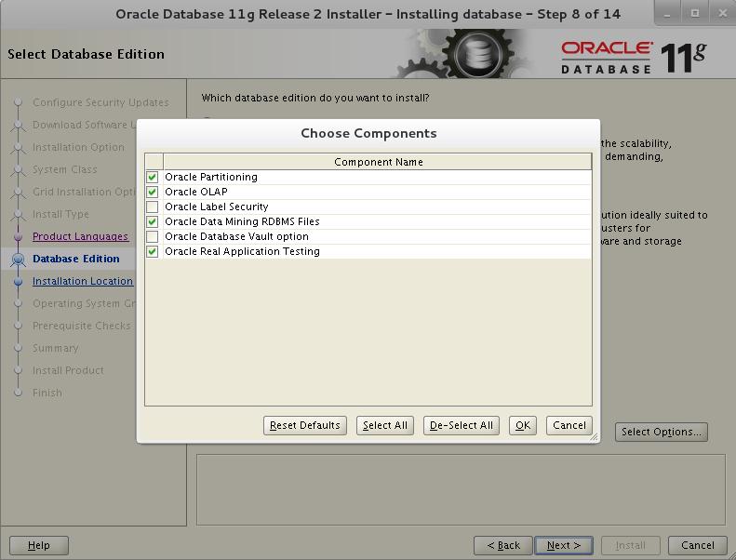Uncheck Oracle Data Mining RDBMS Files checkbox
This screenshot has width=736, height=560.
point(152,221)
